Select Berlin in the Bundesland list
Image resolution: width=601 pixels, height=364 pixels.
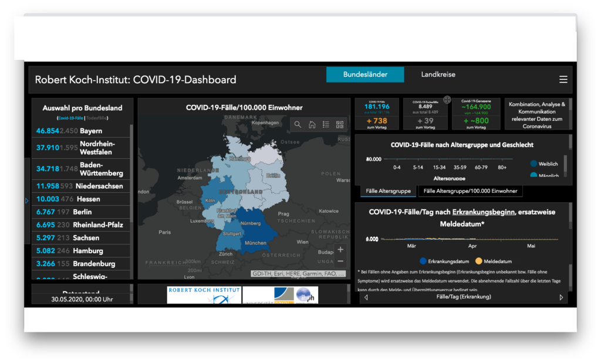81,212
